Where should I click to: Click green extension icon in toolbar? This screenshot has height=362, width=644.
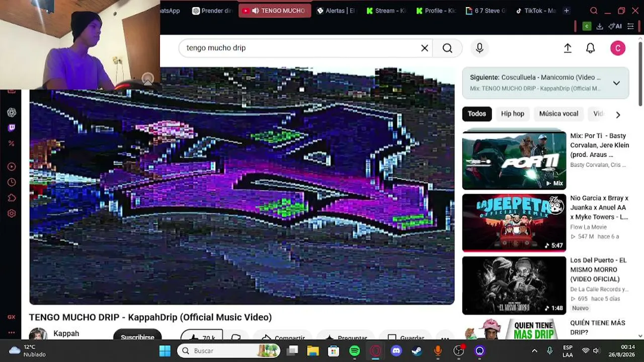coord(587,26)
